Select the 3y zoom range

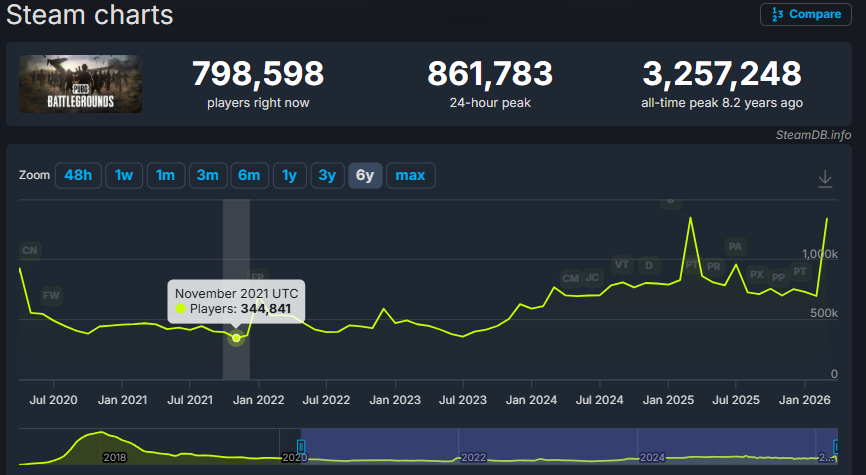327,176
